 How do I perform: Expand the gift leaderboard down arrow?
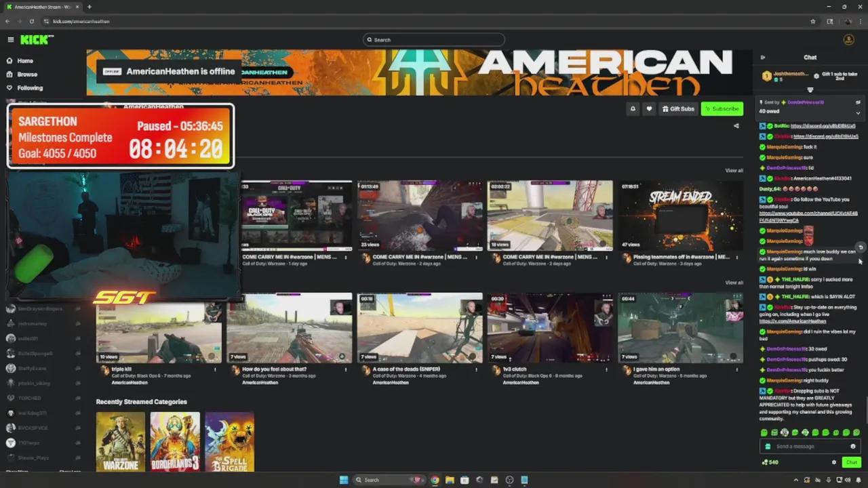pyautogui.click(x=810, y=90)
